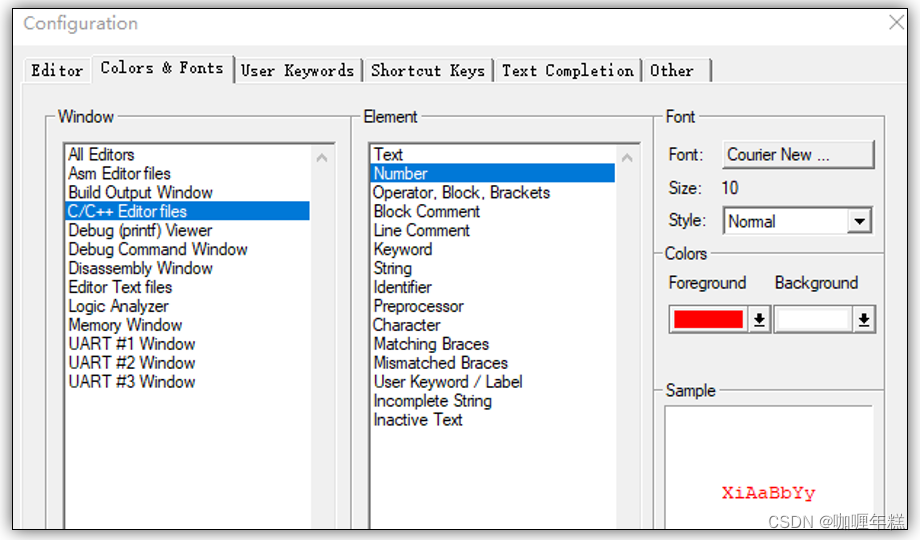This screenshot has width=920, height=540.
Task: Select Identifier element
Action: pyautogui.click(x=493, y=287)
